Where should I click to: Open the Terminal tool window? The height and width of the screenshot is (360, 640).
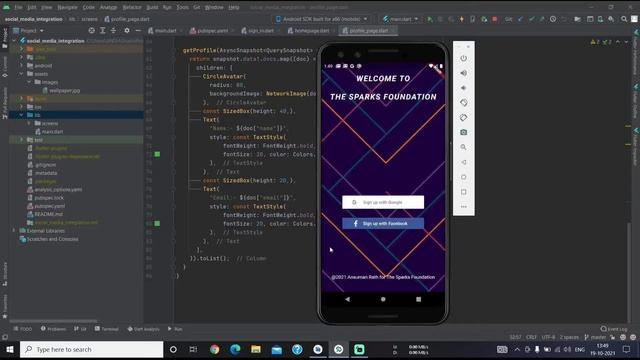click(107, 329)
